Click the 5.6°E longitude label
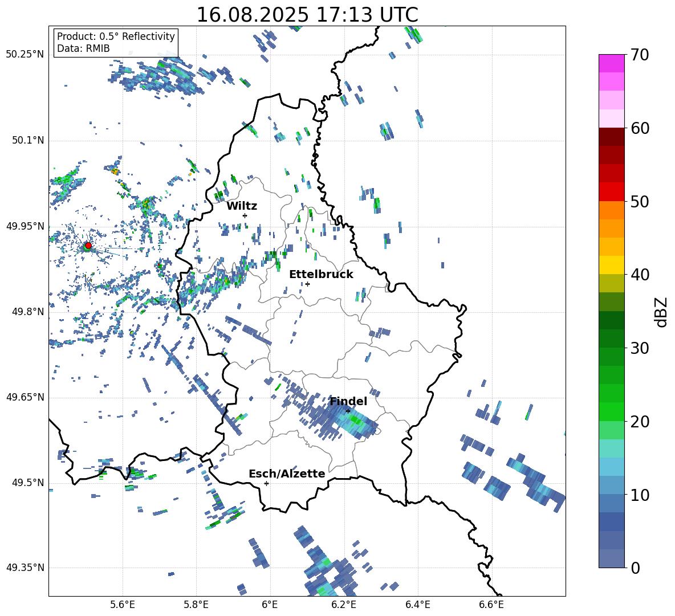 (x=123, y=605)
